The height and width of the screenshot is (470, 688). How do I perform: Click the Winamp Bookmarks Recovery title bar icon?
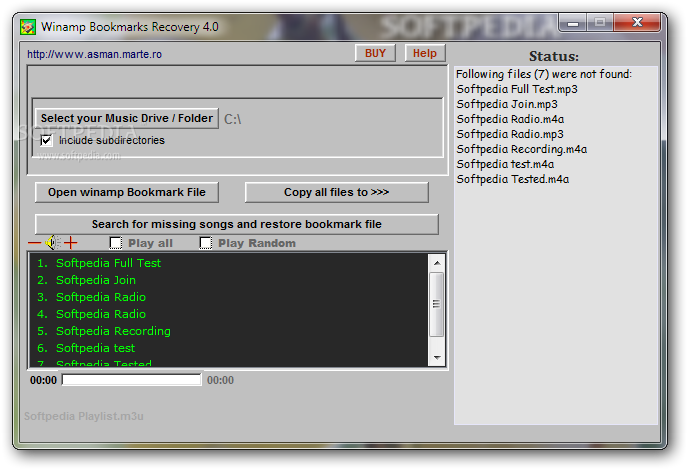pyautogui.click(x=28, y=27)
